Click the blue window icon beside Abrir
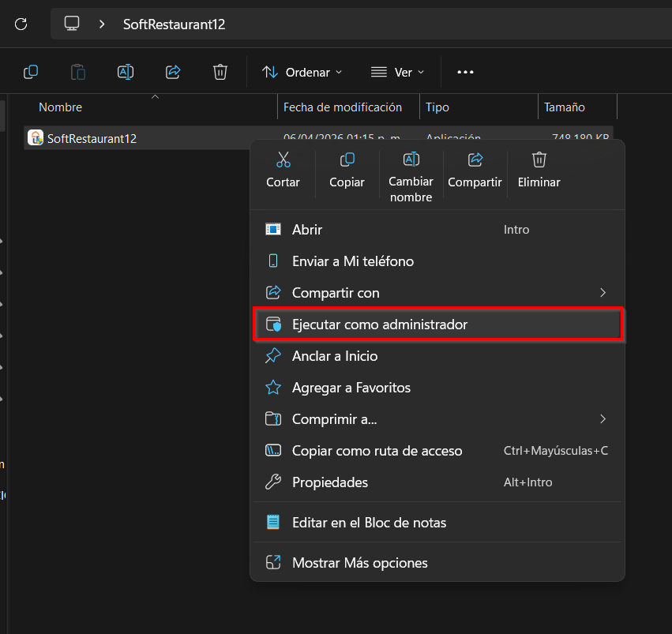The width and height of the screenshot is (672, 634). (273, 229)
